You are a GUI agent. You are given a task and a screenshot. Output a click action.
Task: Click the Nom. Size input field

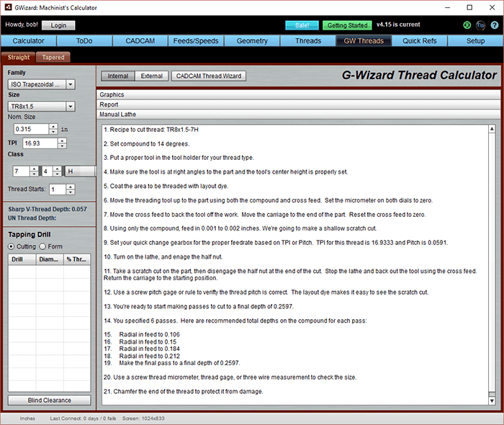click(32, 129)
